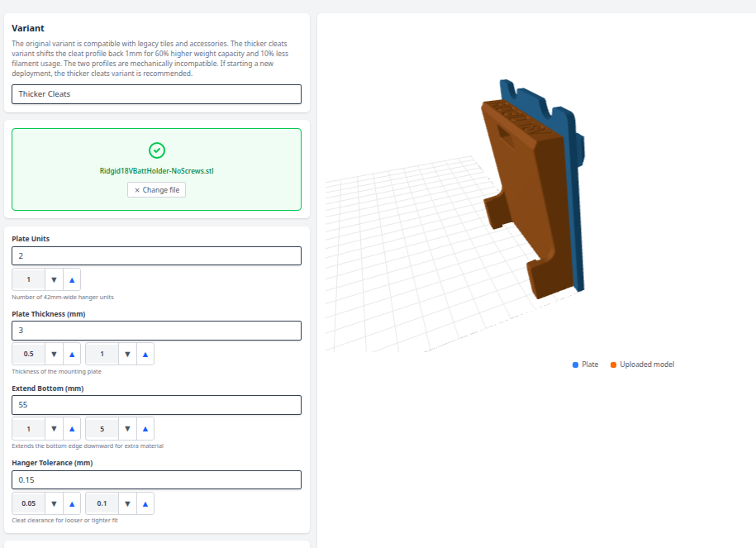
Task: Decrease Hanger Tolerance by 0.05
Action: 54,503
